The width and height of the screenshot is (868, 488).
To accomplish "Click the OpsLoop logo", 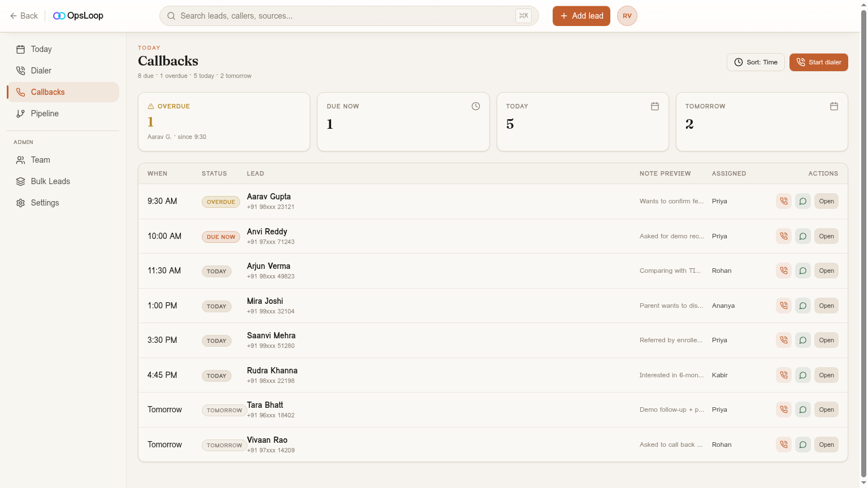I will (78, 16).
